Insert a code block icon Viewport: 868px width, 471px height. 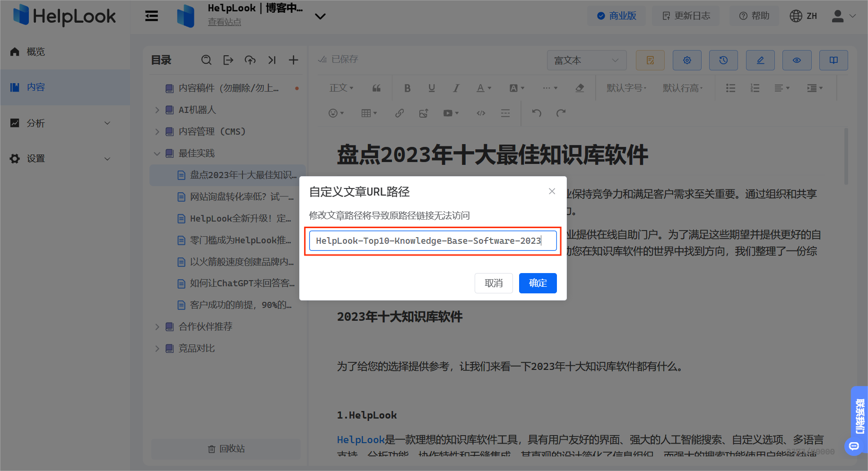coord(481,113)
